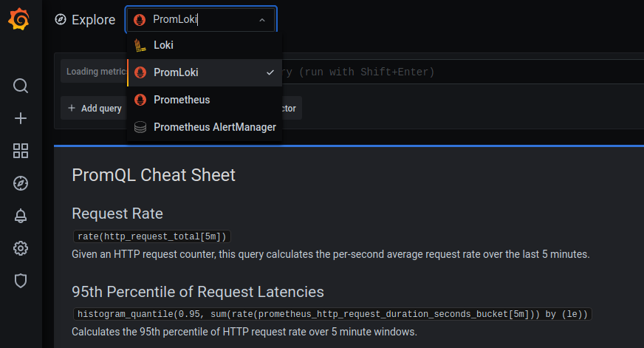Click the Explore page title text
This screenshot has height=348, width=644.
click(x=93, y=20)
